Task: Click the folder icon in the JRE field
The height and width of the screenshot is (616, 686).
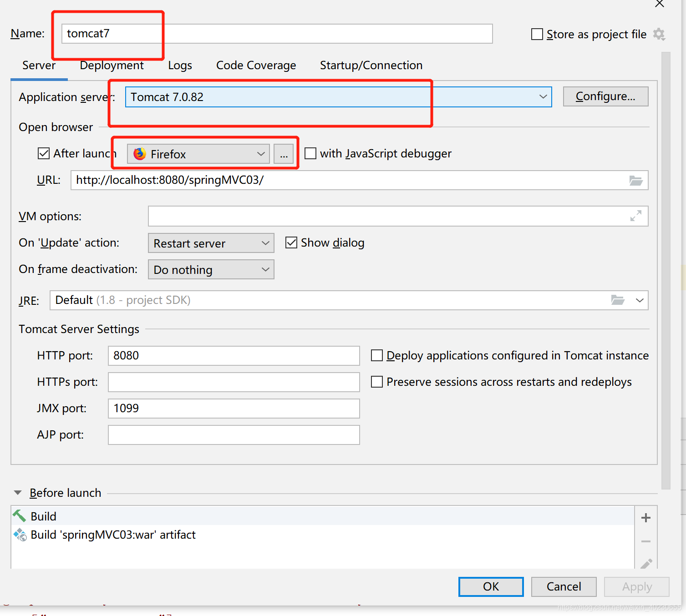Action: 618,300
